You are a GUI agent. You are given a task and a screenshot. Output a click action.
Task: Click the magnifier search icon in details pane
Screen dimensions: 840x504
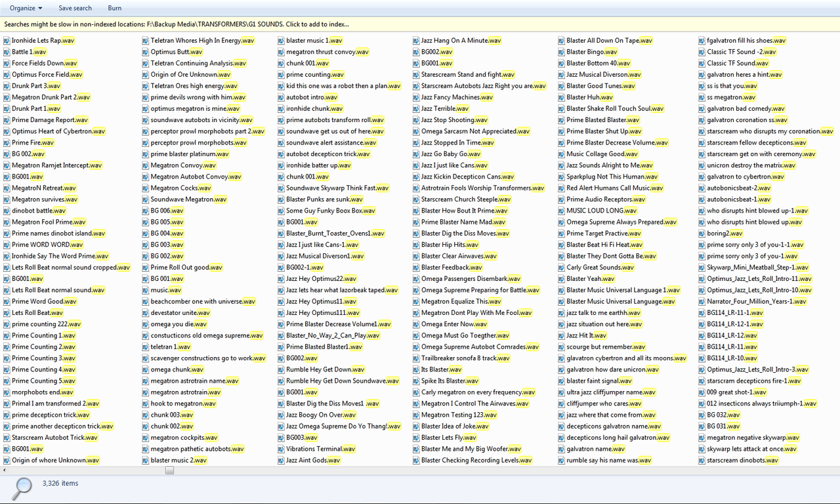pyautogui.click(x=23, y=488)
